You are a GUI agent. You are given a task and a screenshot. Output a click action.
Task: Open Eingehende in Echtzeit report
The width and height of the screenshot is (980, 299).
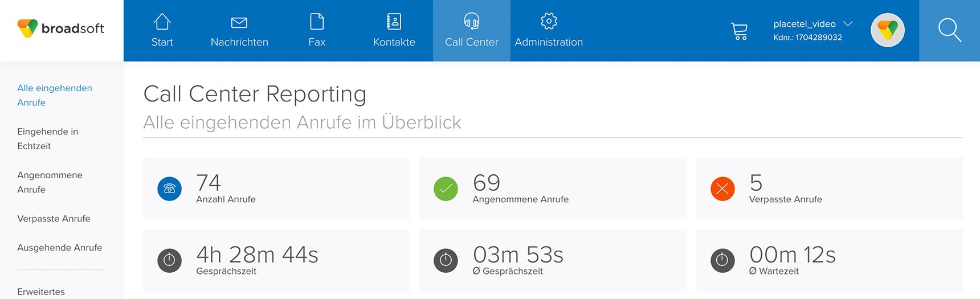48,139
